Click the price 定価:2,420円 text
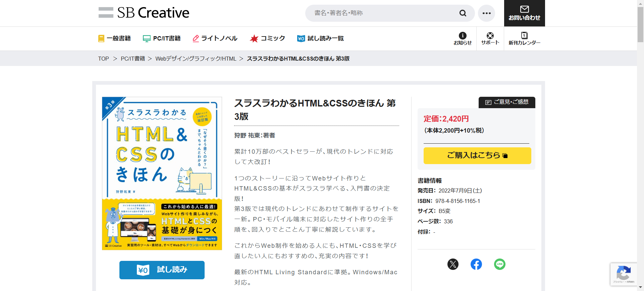The width and height of the screenshot is (644, 291). [x=446, y=119]
